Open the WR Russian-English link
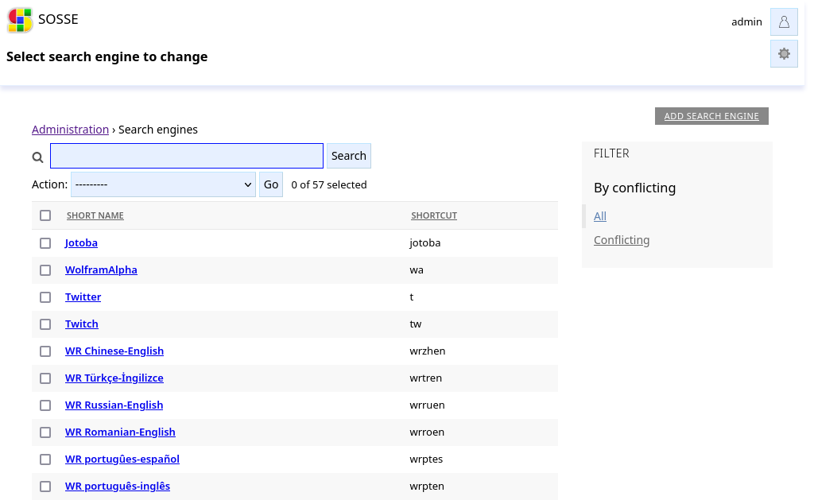This screenshot has height=504, width=814. click(x=114, y=405)
